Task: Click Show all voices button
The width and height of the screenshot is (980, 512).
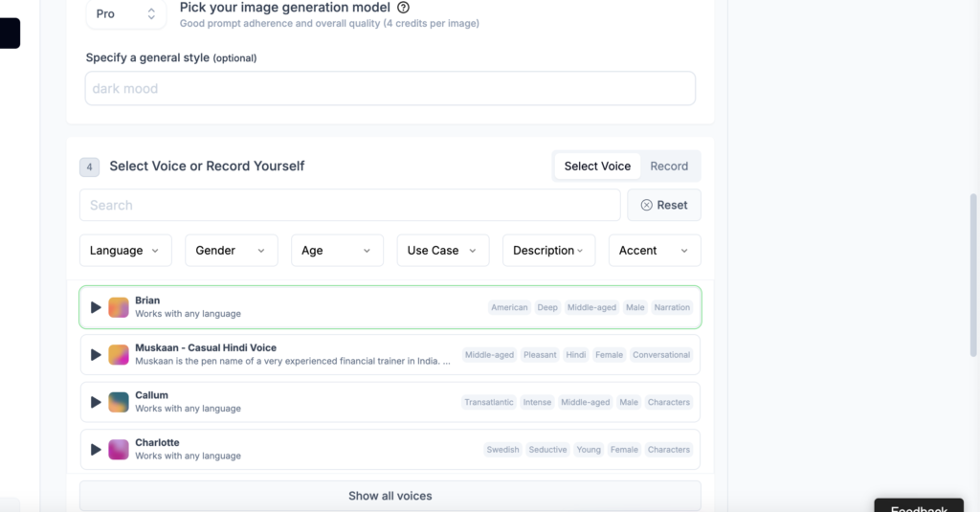Action: point(390,496)
